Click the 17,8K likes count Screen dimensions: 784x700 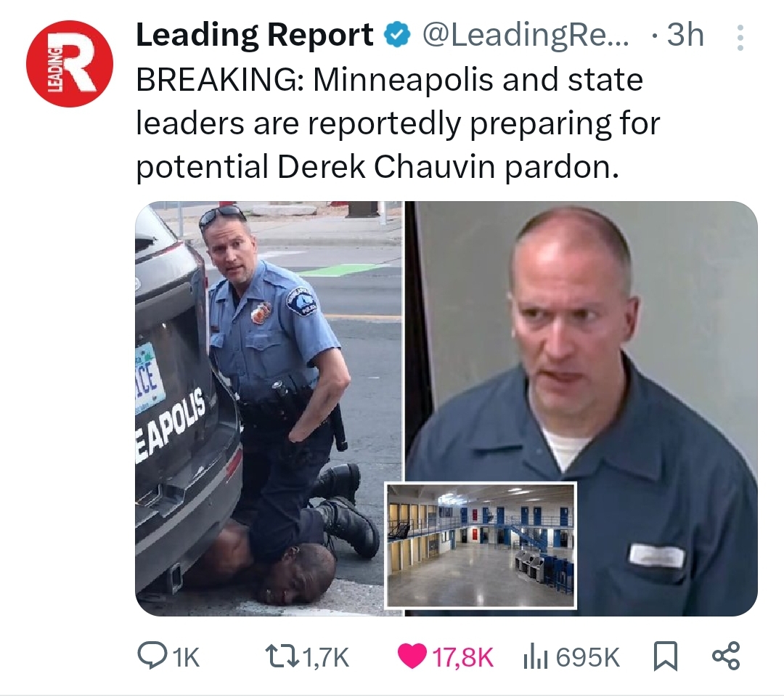tap(462, 657)
